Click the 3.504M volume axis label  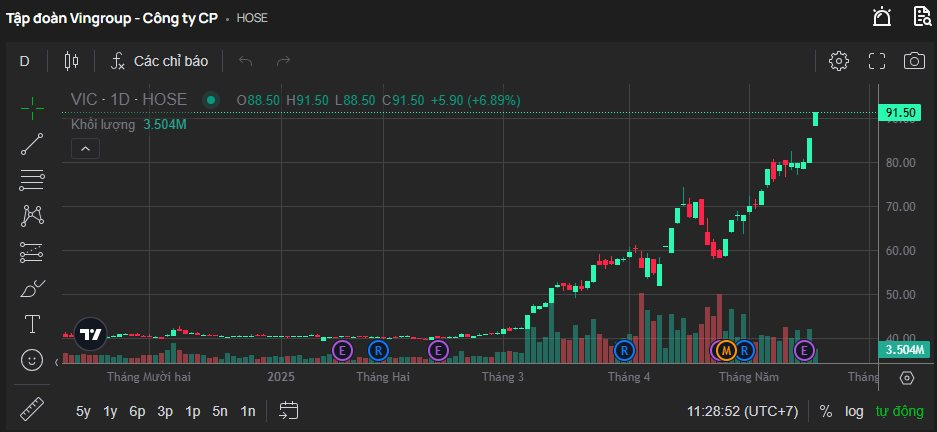905,350
